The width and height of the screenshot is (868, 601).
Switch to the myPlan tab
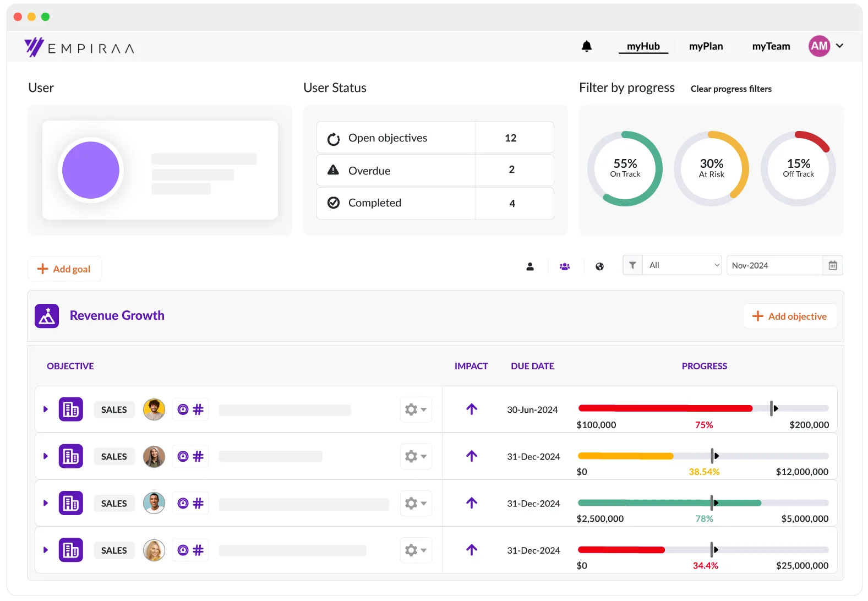706,47
